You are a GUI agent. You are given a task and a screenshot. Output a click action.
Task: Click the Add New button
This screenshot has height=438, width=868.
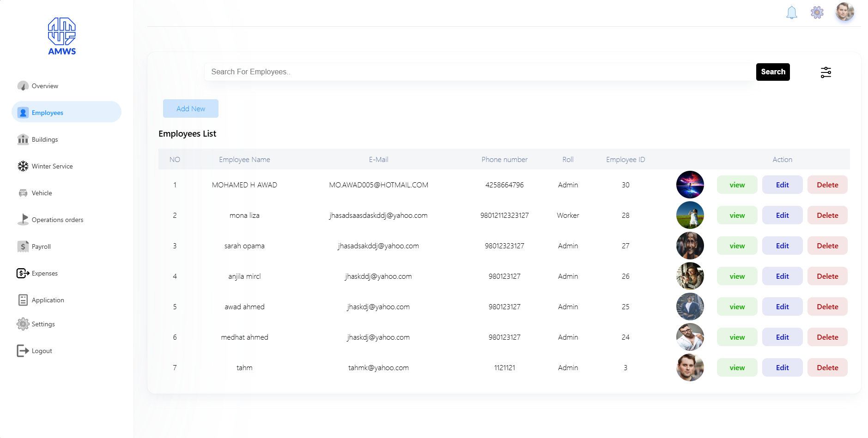coord(190,108)
